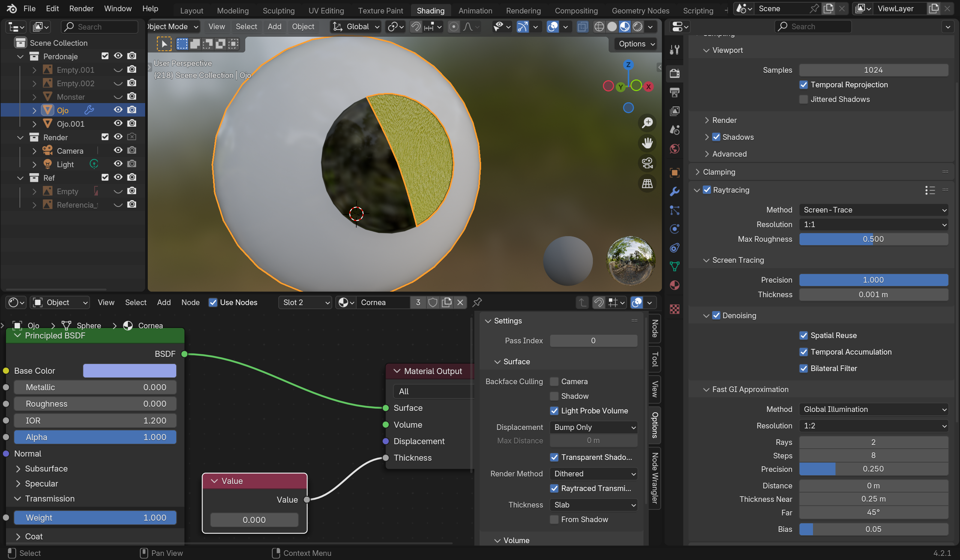
Task: Uncheck Spatial Reuse in Denoising
Action: [803, 336]
